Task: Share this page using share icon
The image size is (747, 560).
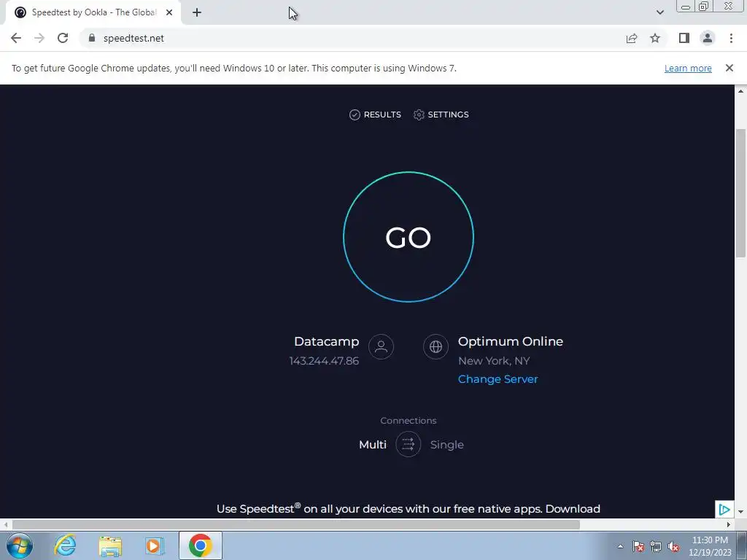Action: (632, 38)
